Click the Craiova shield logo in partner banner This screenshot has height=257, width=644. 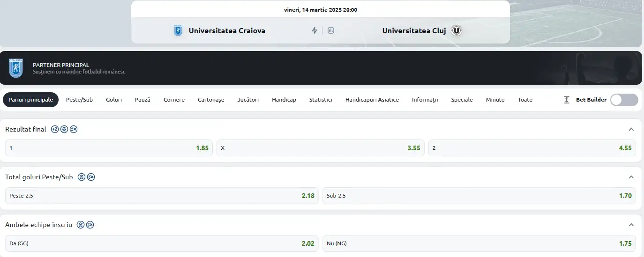point(16,68)
